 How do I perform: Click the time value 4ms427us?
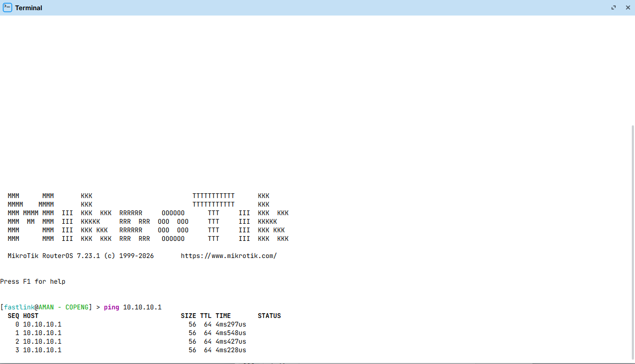(x=231, y=342)
